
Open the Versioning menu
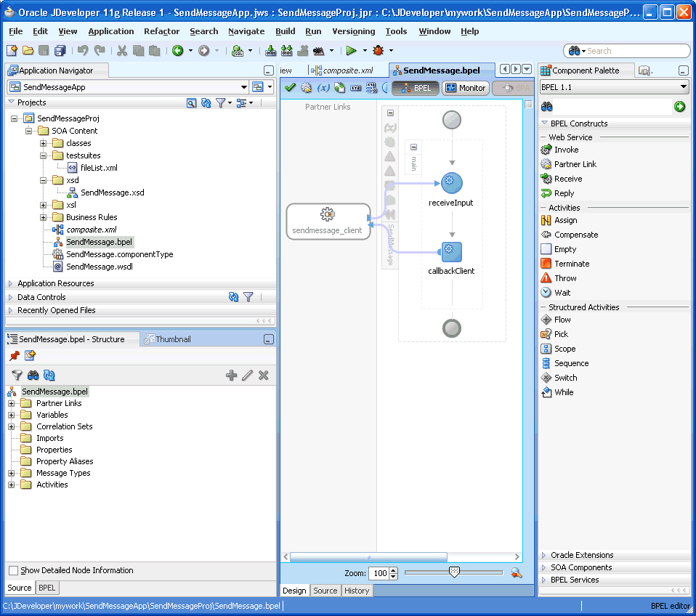coord(353,31)
